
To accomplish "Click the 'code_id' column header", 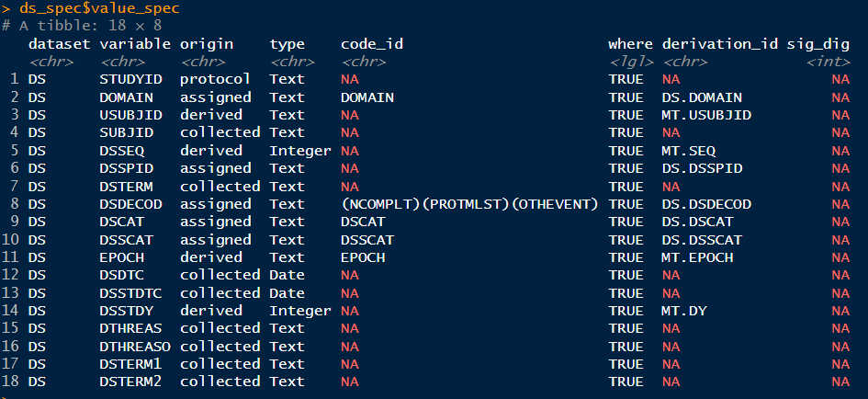I will 372,43.
